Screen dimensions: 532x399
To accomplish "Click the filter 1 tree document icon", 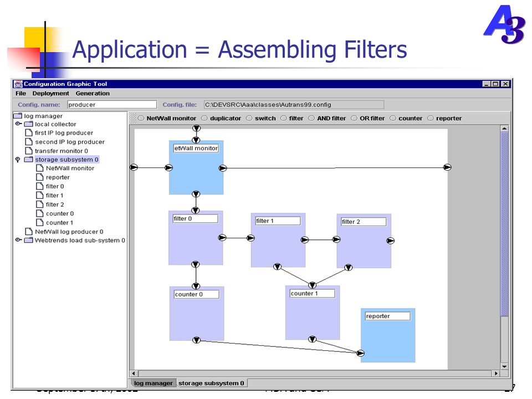I will click(40, 195).
